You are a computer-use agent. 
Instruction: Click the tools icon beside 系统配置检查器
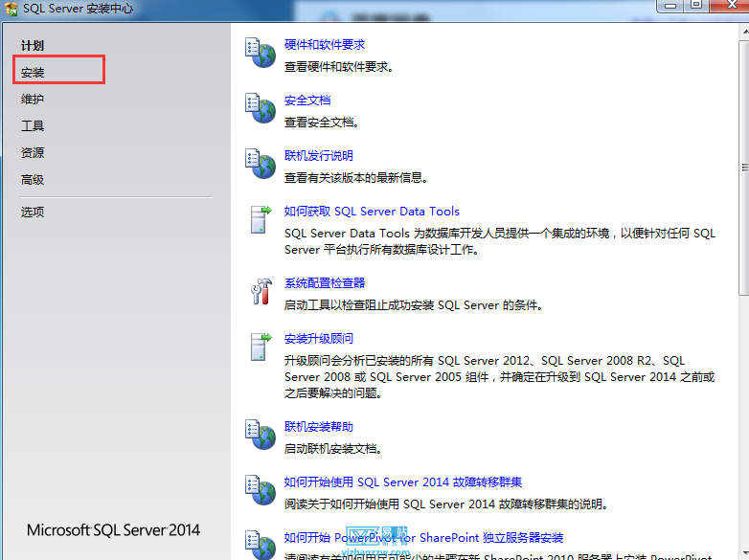pos(261,291)
